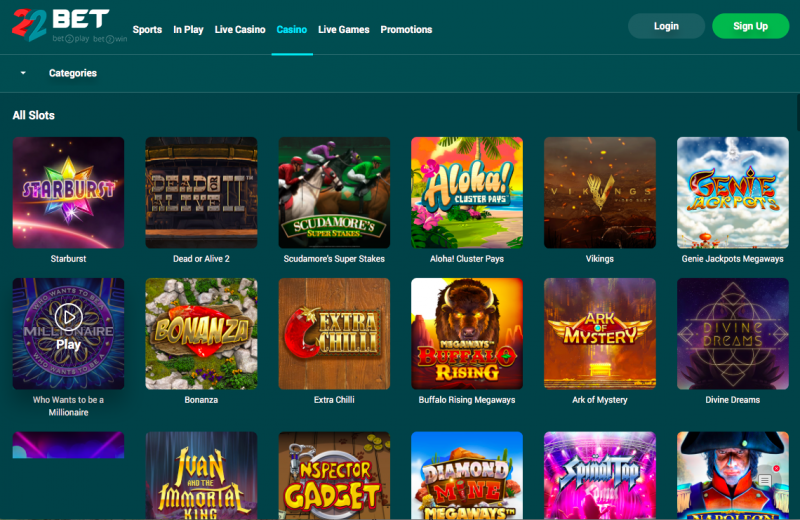Viewport: 800px width, 520px height.
Task: Switch to Live Casino tab
Action: (x=241, y=30)
